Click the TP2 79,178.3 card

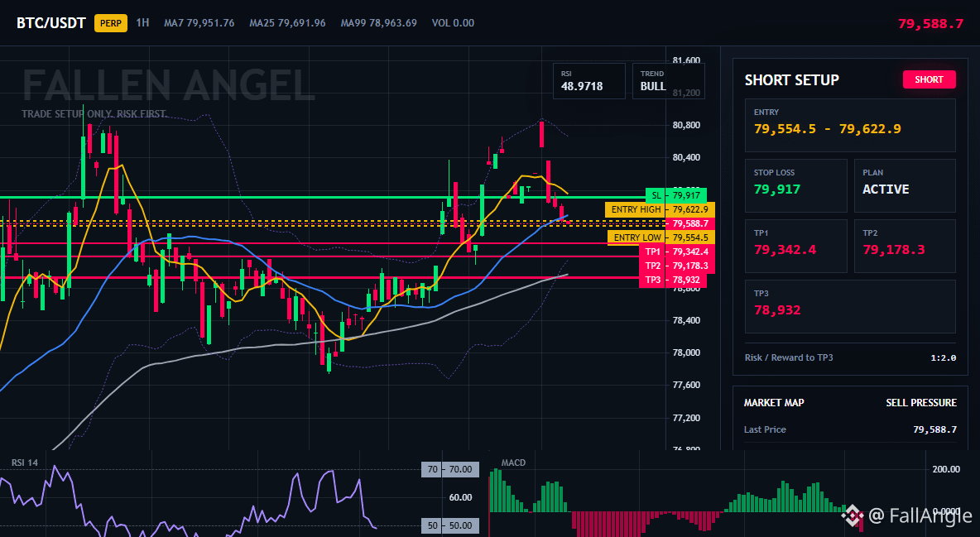pos(905,246)
